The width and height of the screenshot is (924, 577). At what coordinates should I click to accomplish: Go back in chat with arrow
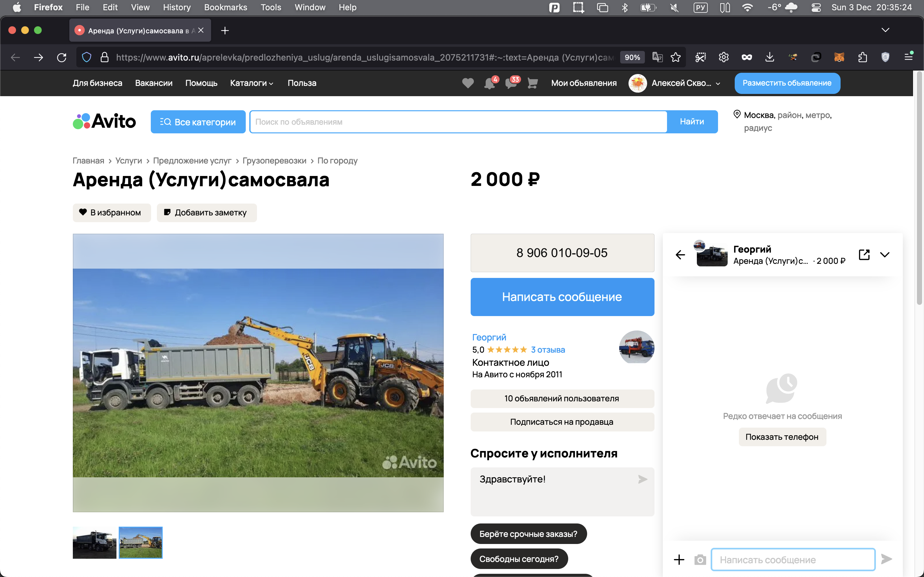coord(680,255)
